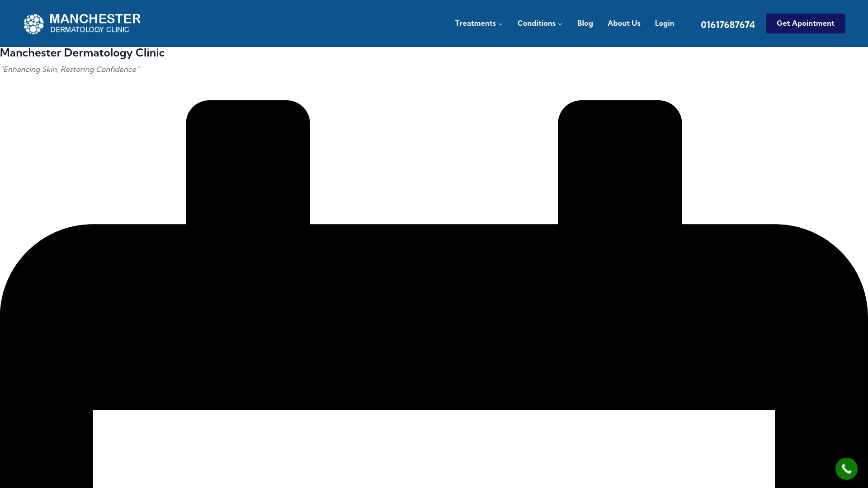
Task: Open the About Us page
Action: point(624,23)
